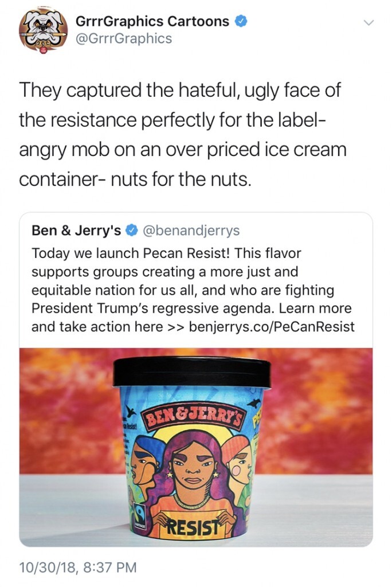
Task: Click the verified badge beside Ben & Jerry's
Action: (x=131, y=230)
